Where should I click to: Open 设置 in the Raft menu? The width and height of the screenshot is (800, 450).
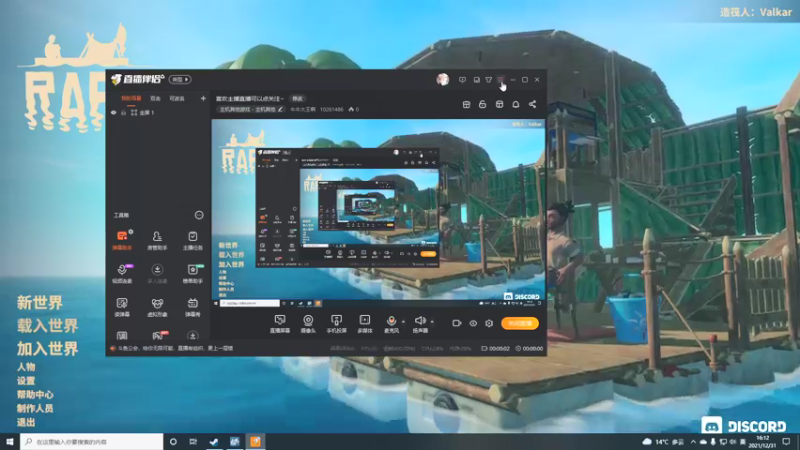26,381
